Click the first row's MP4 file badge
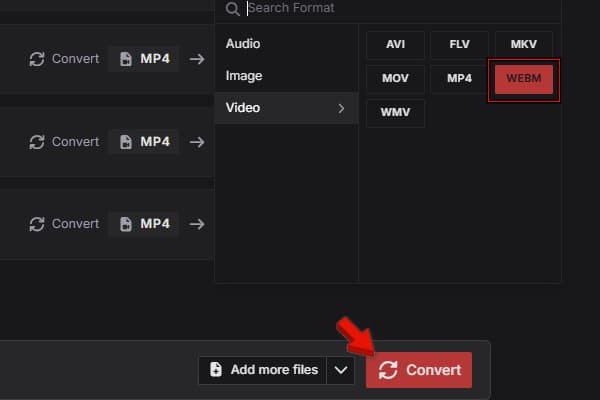This screenshot has height=400, width=600. pyautogui.click(x=144, y=59)
